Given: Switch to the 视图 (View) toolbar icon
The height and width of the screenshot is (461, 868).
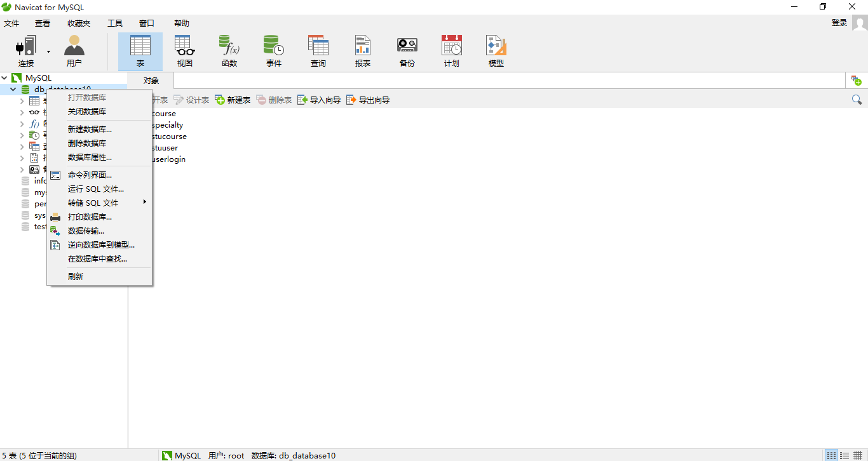Looking at the screenshot, I should tap(185, 51).
